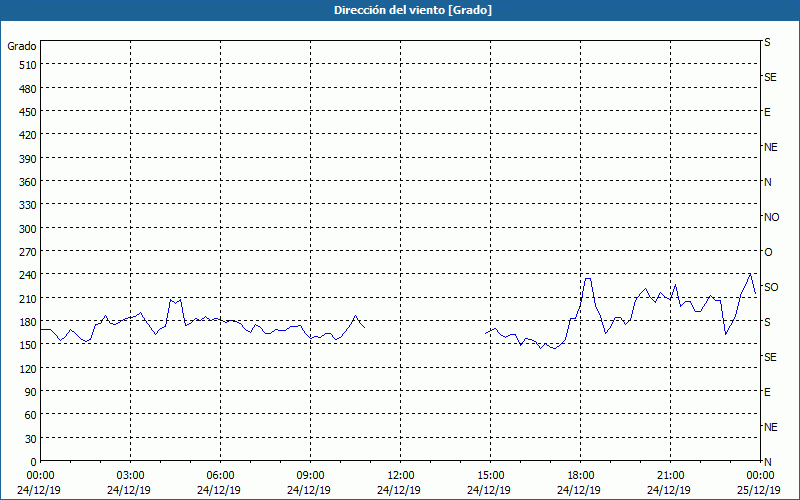This screenshot has width=800, height=500.
Task: Click the 21:00 time axis label
Action: click(x=670, y=476)
